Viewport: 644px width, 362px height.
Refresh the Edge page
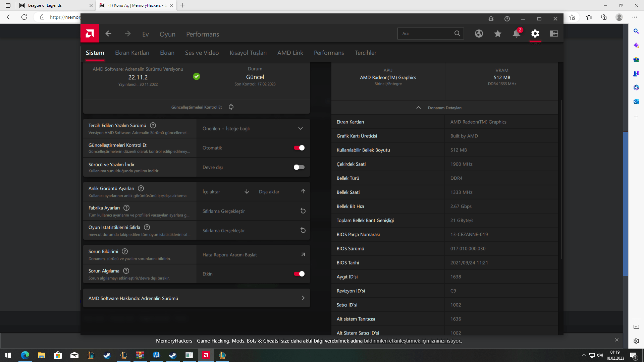pos(24,17)
